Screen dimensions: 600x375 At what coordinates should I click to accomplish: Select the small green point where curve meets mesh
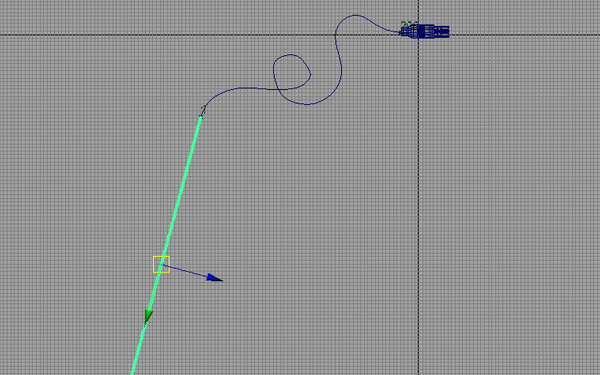(401, 33)
